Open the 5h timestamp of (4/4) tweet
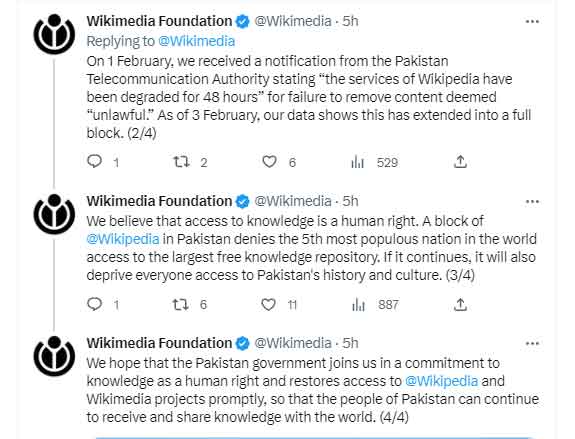The width and height of the screenshot is (575, 439). point(350,343)
